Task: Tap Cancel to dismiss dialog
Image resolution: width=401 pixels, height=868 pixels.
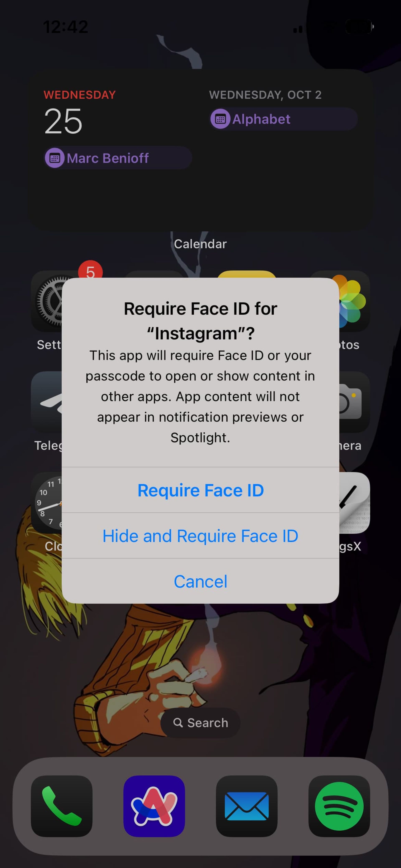Action: [200, 581]
